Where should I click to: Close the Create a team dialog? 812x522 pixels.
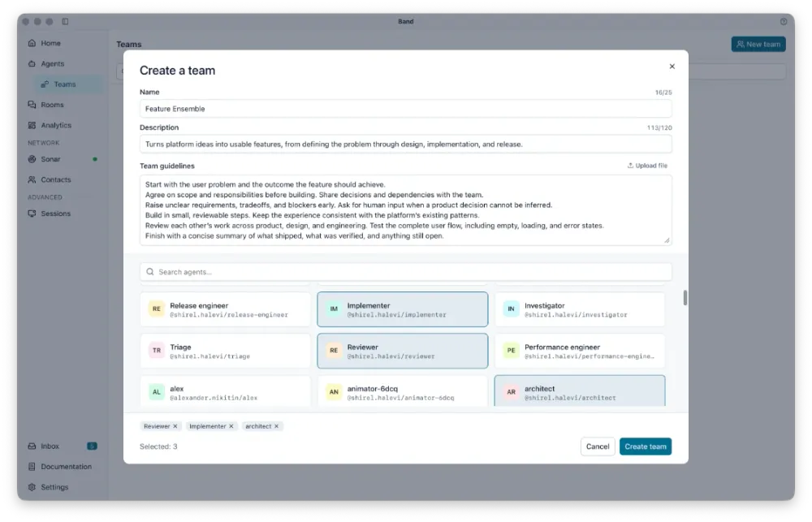[672, 67]
